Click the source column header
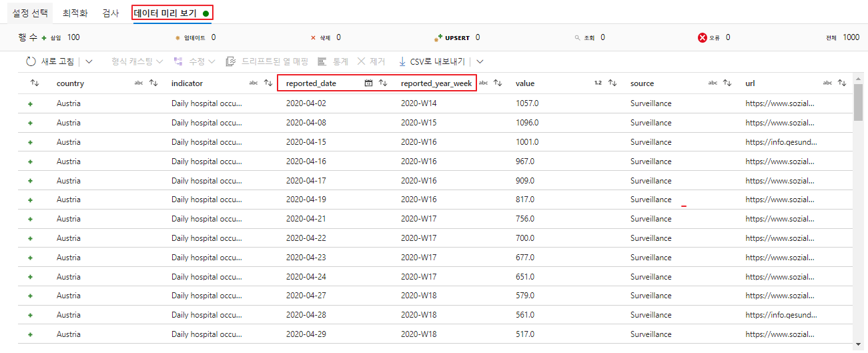This screenshot has height=353, width=868. [x=642, y=83]
